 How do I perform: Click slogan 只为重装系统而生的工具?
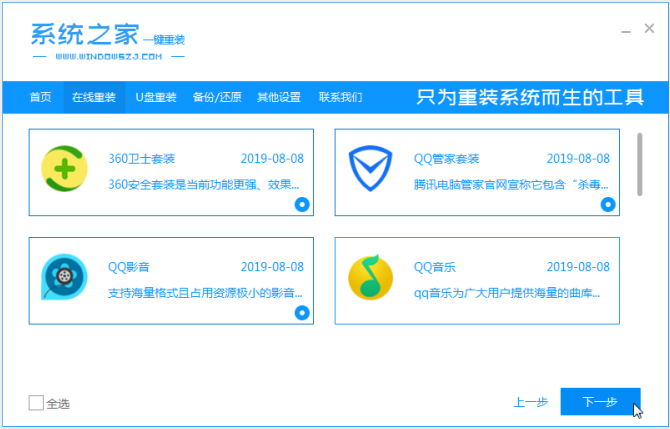pyautogui.click(x=530, y=97)
